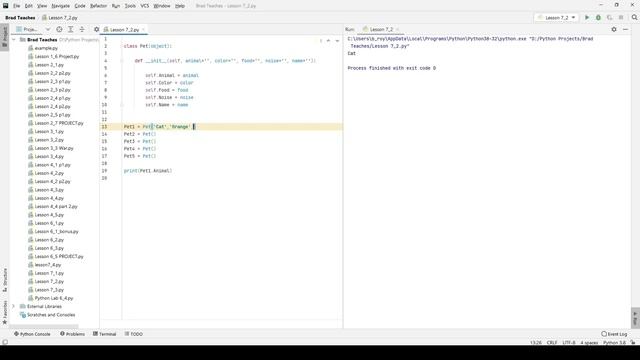Image resolution: width=640 pixels, height=360 pixels.
Task: Go to previous highlighted error arrow
Action: 329,40
